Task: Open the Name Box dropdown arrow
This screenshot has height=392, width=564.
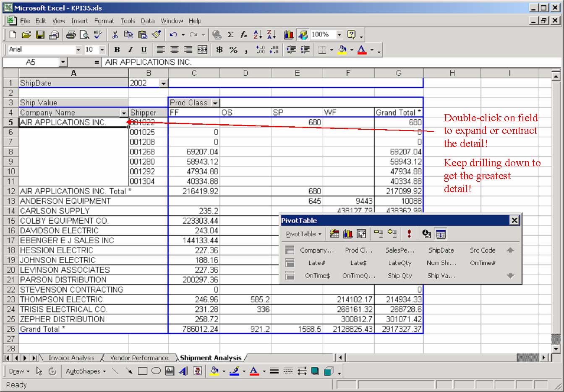Action: [63, 63]
